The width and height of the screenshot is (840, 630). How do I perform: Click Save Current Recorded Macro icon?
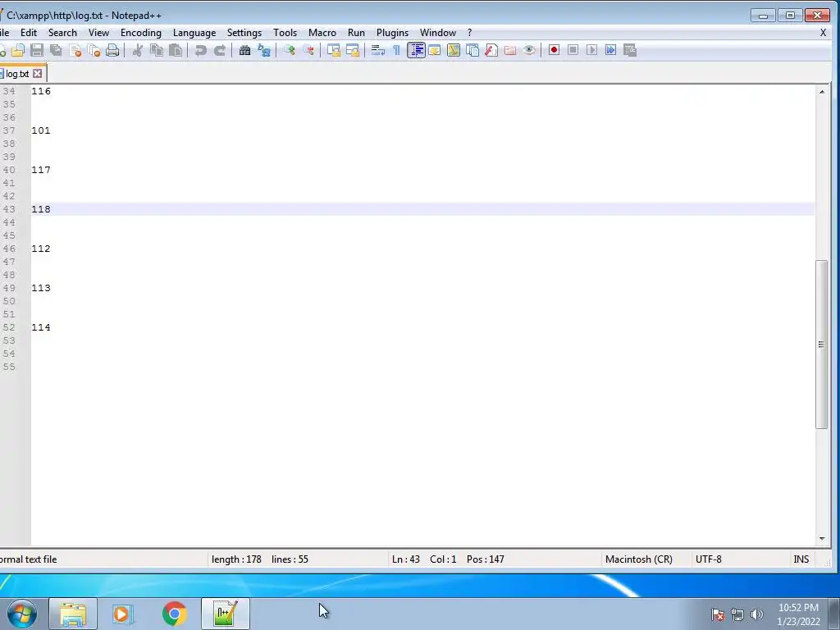point(630,50)
